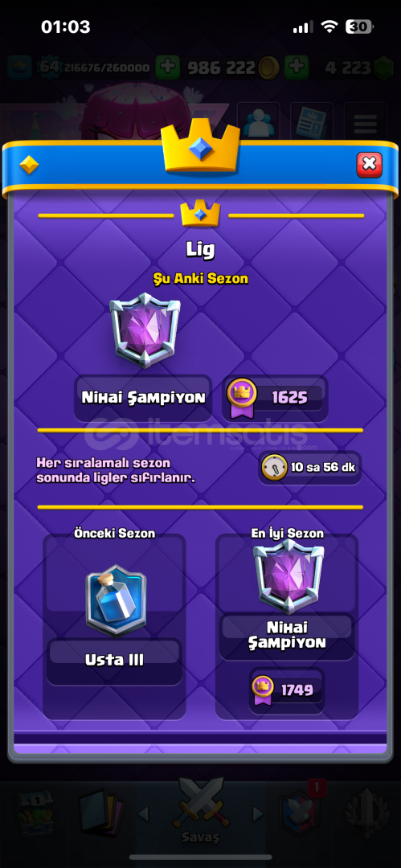
Task: Add gold with the green plus button
Action: [x=297, y=68]
